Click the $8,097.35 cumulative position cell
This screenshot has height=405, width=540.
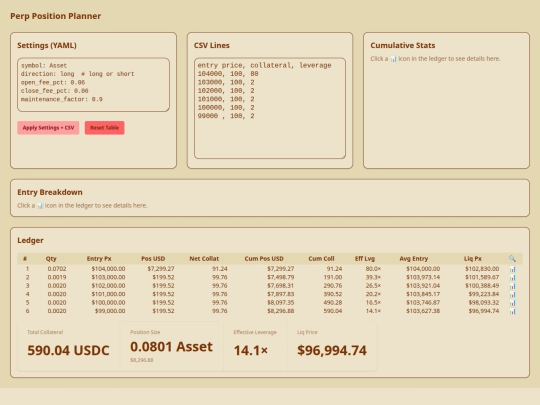click(280, 302)
